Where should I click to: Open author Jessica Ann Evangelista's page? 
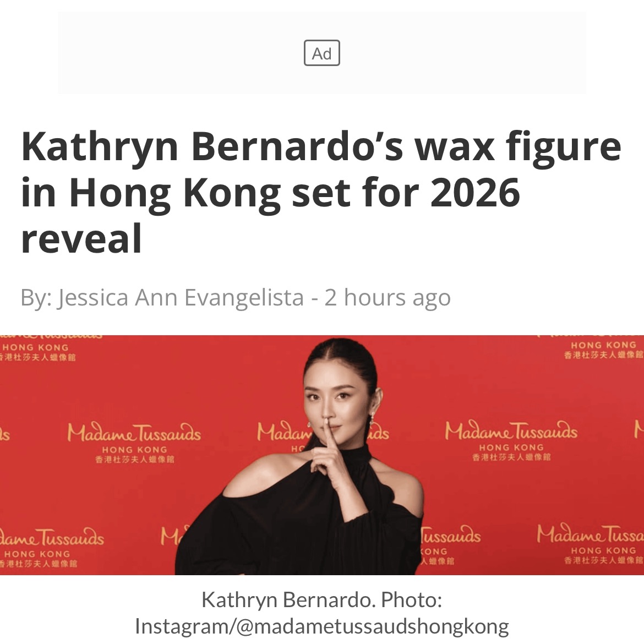click(181, 297)
